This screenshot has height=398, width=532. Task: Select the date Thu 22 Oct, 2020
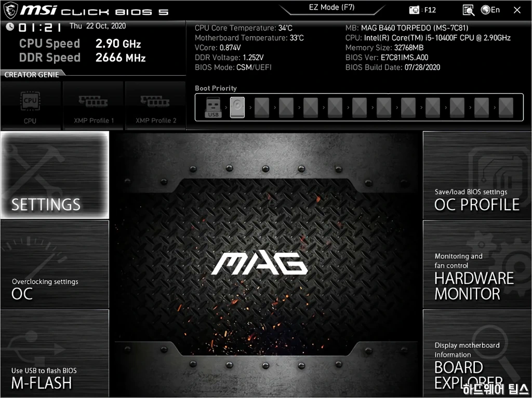pyautogui.click(x=97, y=26)
